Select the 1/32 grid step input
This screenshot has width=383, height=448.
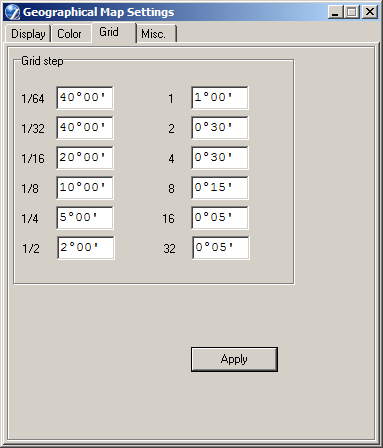85,128
